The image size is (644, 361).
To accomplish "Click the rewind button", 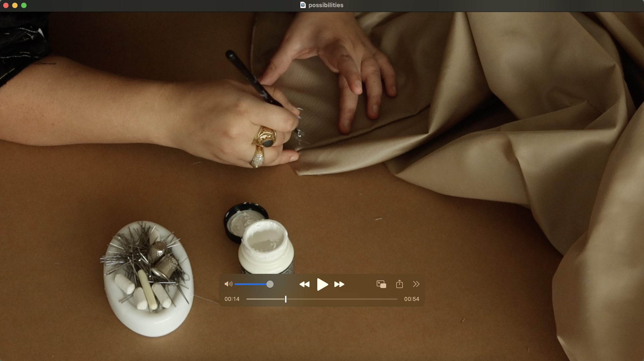I will tap(304, 284).
